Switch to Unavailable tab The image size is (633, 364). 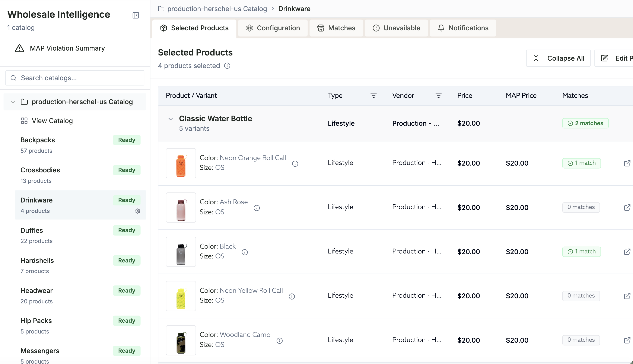[x=396, y=28]
